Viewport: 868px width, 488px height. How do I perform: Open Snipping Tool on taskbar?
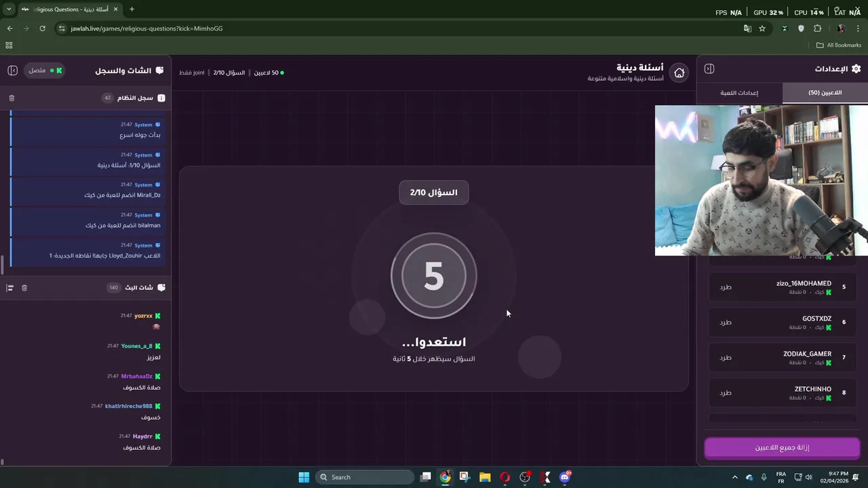(465, 477)
